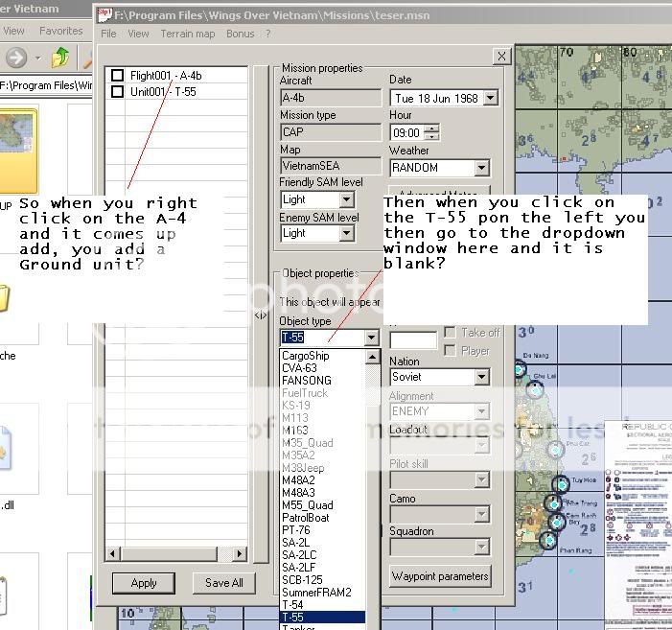Click the Save All button
Screen dimensions: 672x630
[223, 583]
